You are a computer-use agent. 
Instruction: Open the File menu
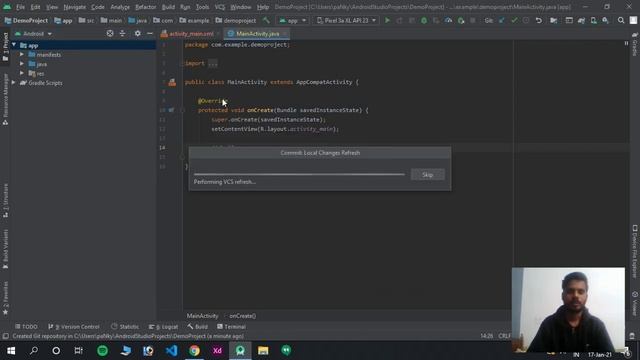[x=20, y=7]
